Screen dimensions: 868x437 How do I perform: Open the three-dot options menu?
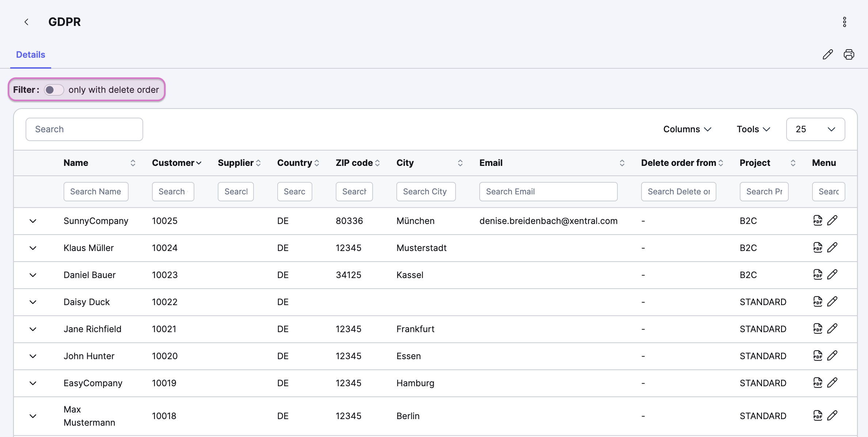(x=844, y=22)
